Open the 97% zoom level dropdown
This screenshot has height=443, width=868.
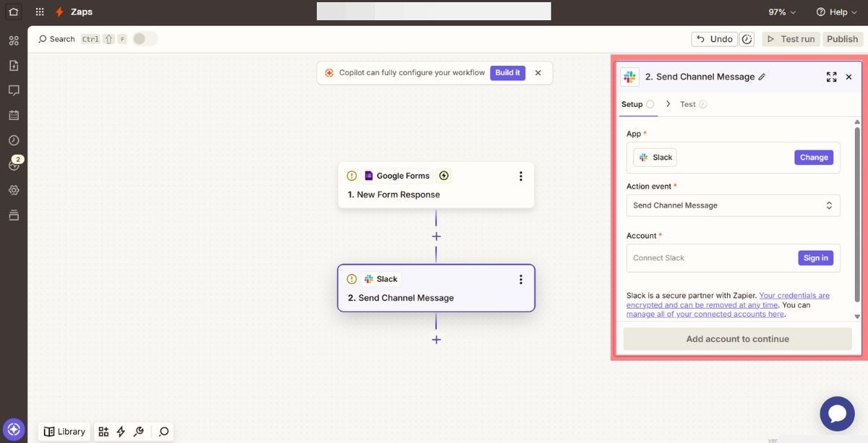point(781,12)
